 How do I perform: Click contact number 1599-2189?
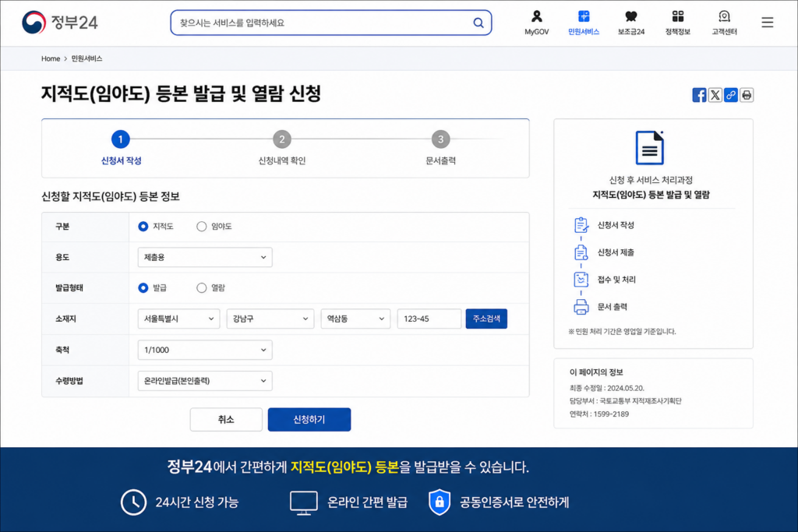pyautogui.click(x=611, y=414)
